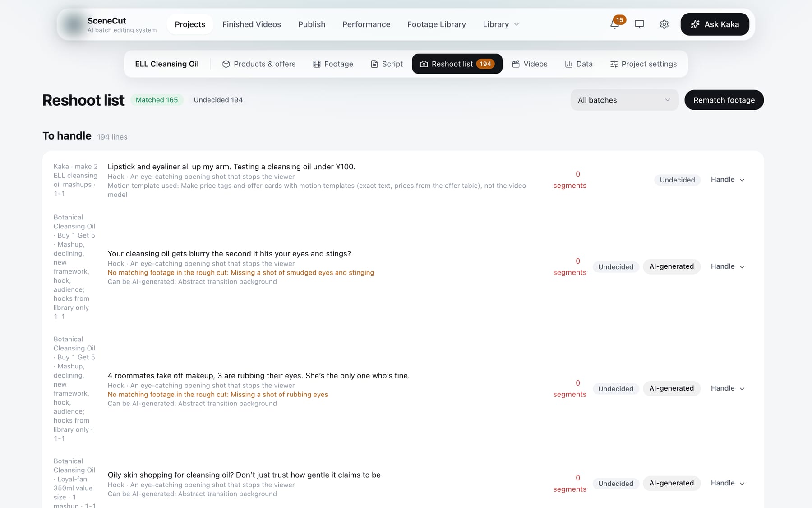Switch to Projects tab
Image resolution: width=812 pixels, height=508 pixels.
coord(190,24)
